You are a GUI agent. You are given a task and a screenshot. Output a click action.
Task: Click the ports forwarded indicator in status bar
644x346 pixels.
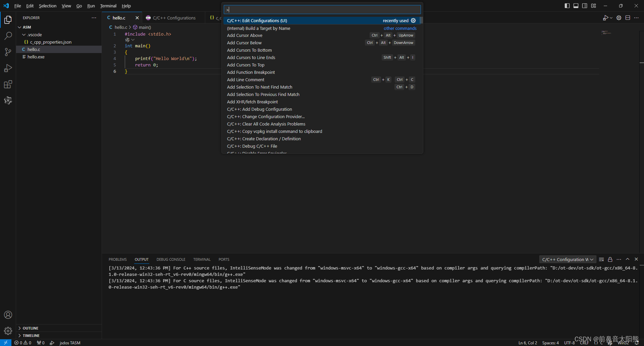click(x=41, y=343)
